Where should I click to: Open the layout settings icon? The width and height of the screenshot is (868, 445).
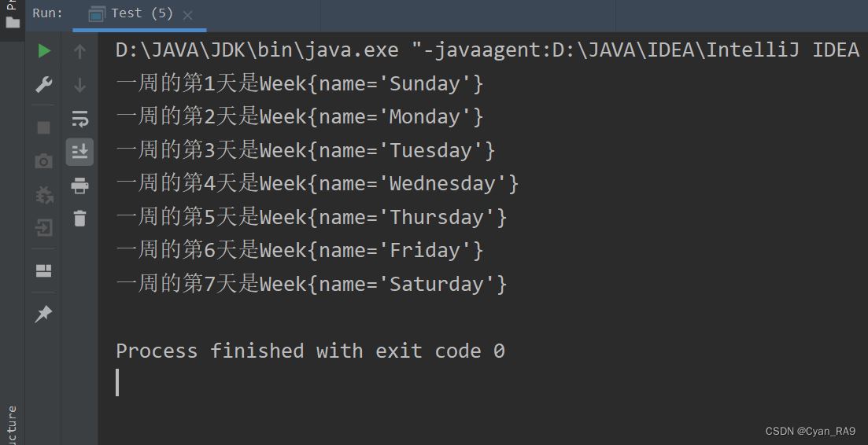[44, 270]
